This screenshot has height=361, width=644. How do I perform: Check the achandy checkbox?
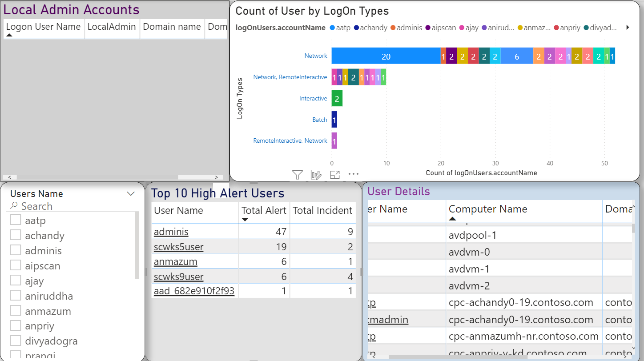(x=16, y=235)
